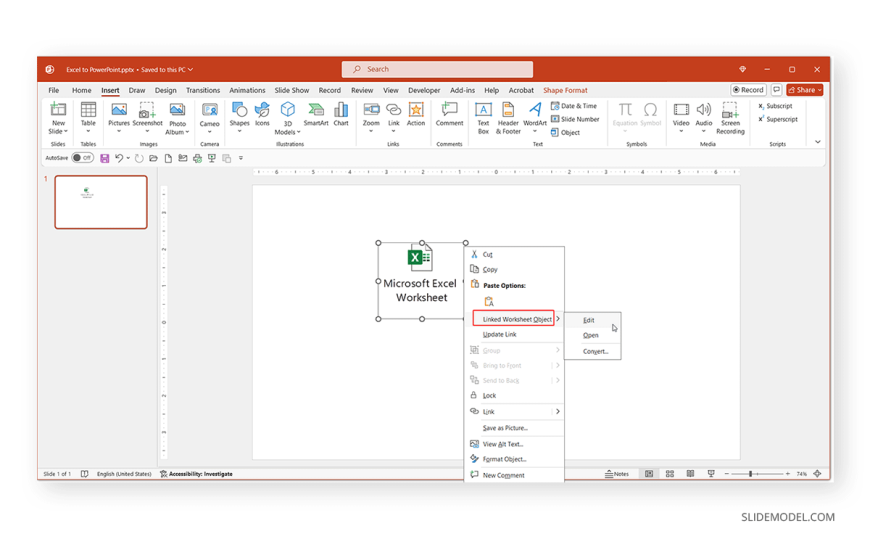Insert Date & Time

pos(574,105)
